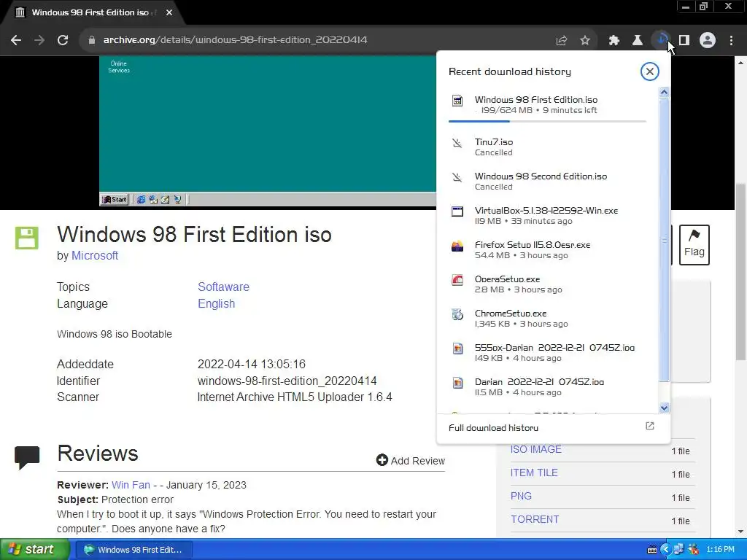Image resolution: width=747 pixels, height=560 pixels.
Task: Open the PNG download option
Action: [521, 496]
